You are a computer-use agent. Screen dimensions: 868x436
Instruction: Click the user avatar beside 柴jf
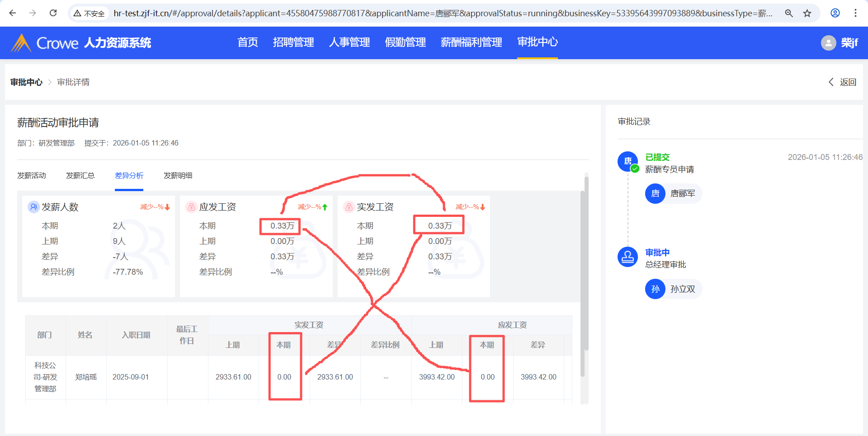point(828,43)
